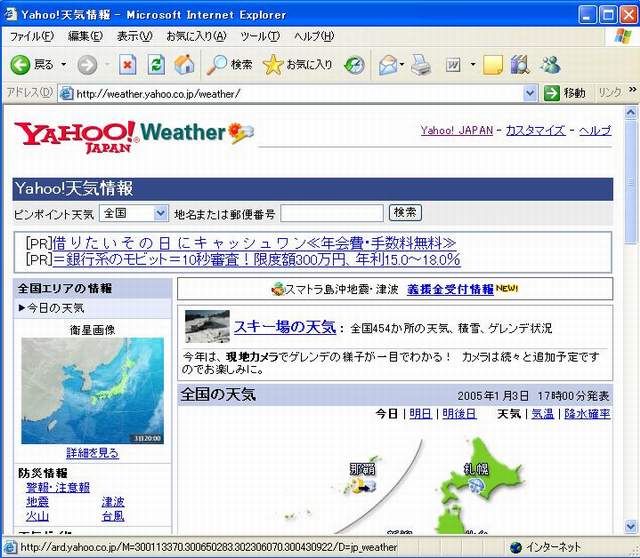This screenshot has width=640, height=558.
Task: Open the ヘルプ(H) menu
Action: tap(314, 36)
